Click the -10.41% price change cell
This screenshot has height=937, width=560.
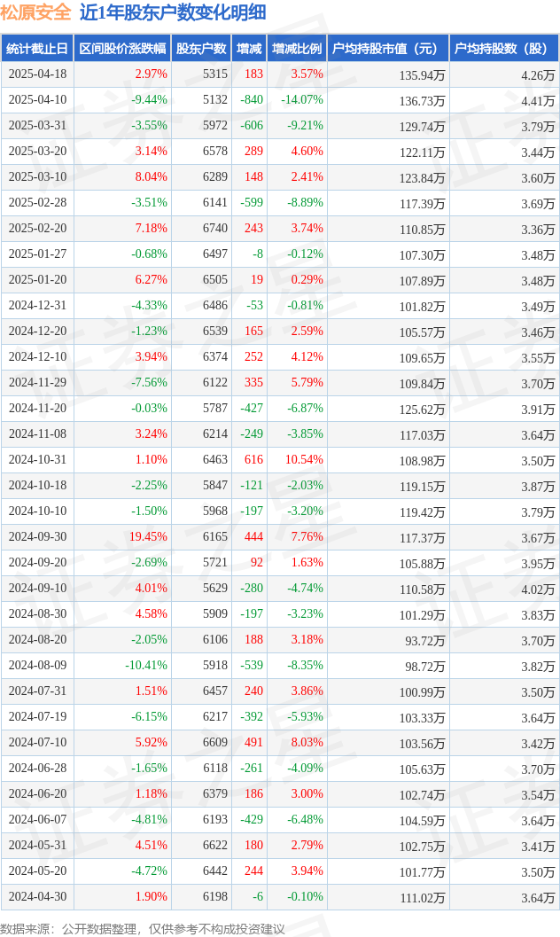[145, 665]
